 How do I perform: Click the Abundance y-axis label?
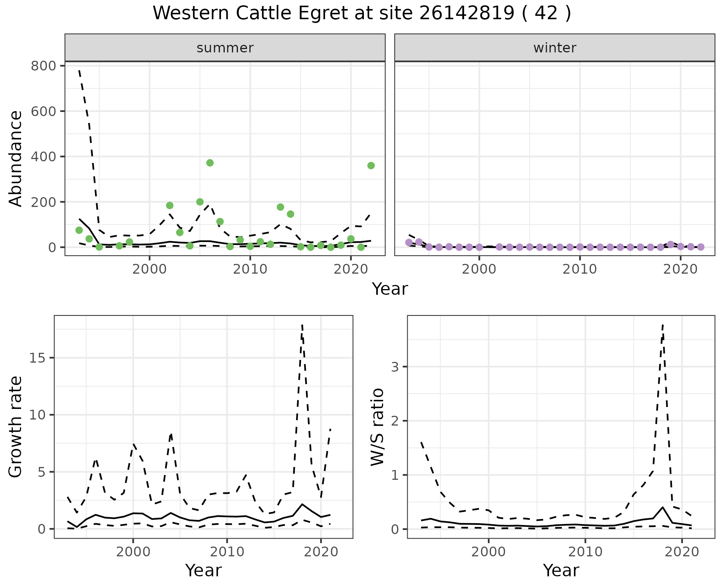coord(16,158)
